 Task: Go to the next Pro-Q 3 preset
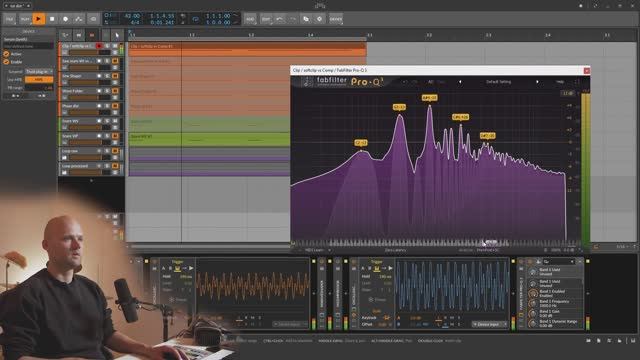tap(537, 82)
